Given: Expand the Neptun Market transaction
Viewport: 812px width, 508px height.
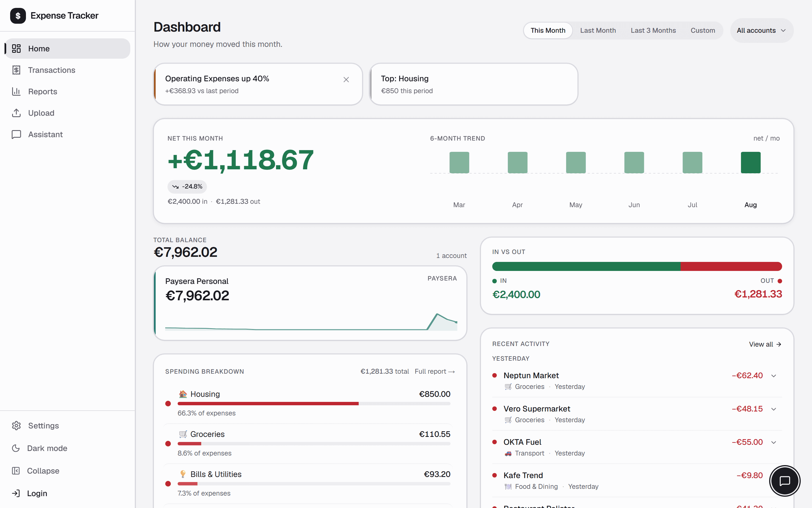Looking at the screenshot, I should tap(774, 376).
